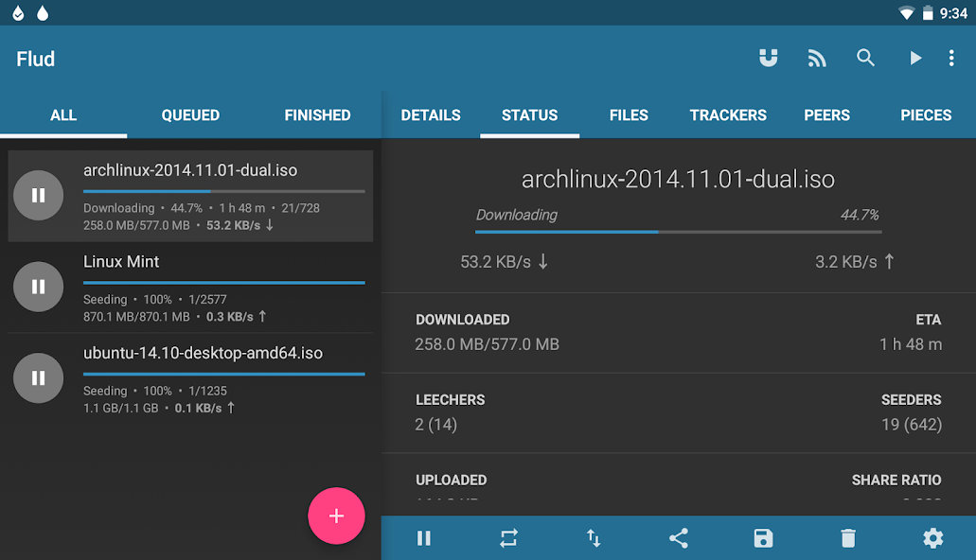Open torrent search
Image resolution: width=976 pixels, height=560 pixels.
coord(865,58)
